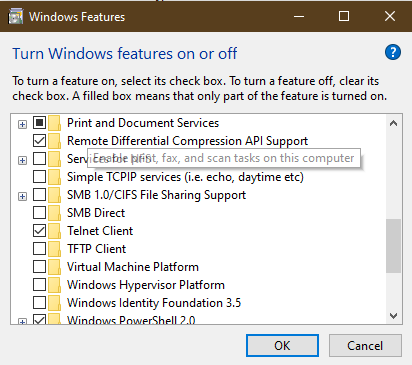
Task: Tick the Virtual Machine Platform checkbox
Action: (39, 267)
